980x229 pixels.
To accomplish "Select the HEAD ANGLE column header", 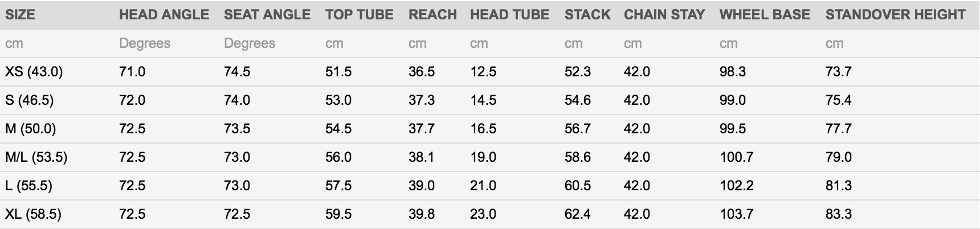I will [164, 15].
